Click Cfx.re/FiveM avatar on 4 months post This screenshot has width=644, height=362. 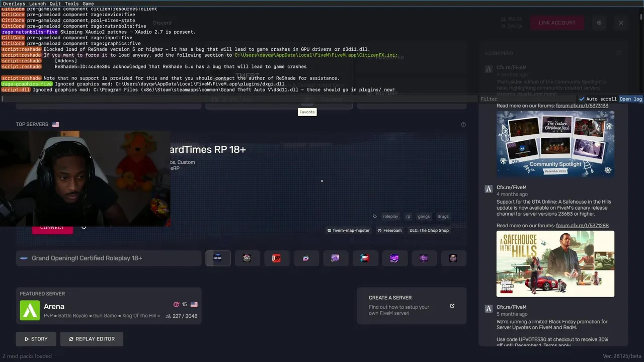click(x=488, y=189)
